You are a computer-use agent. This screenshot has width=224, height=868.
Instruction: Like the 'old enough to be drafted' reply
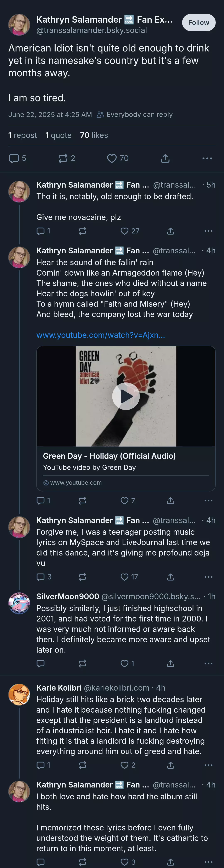coord(130,231)
